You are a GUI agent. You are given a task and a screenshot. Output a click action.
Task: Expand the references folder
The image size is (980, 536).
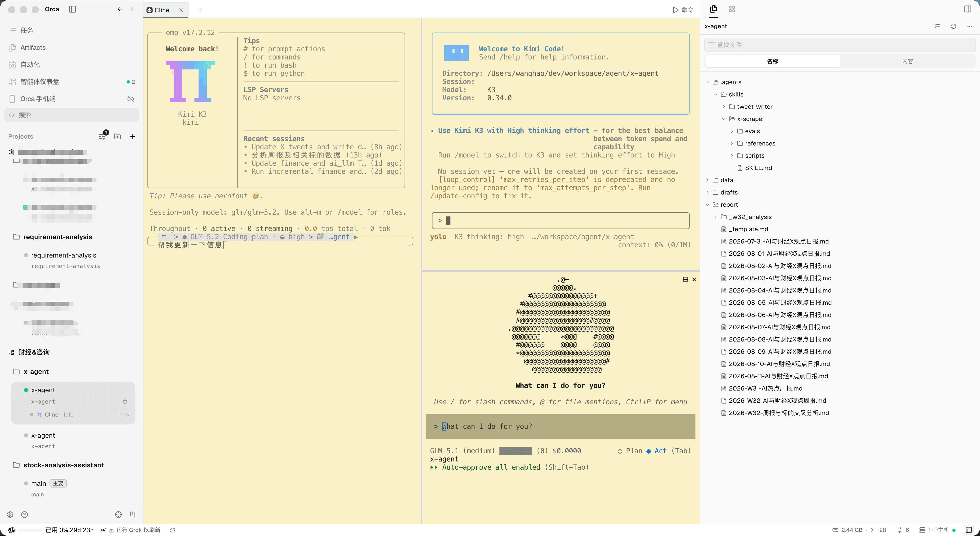pos(732,143)
